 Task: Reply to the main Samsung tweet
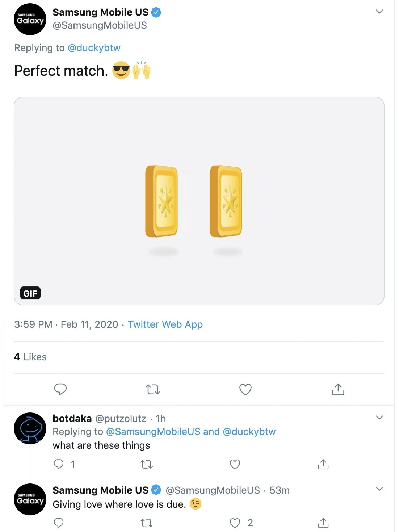(60, 389)
